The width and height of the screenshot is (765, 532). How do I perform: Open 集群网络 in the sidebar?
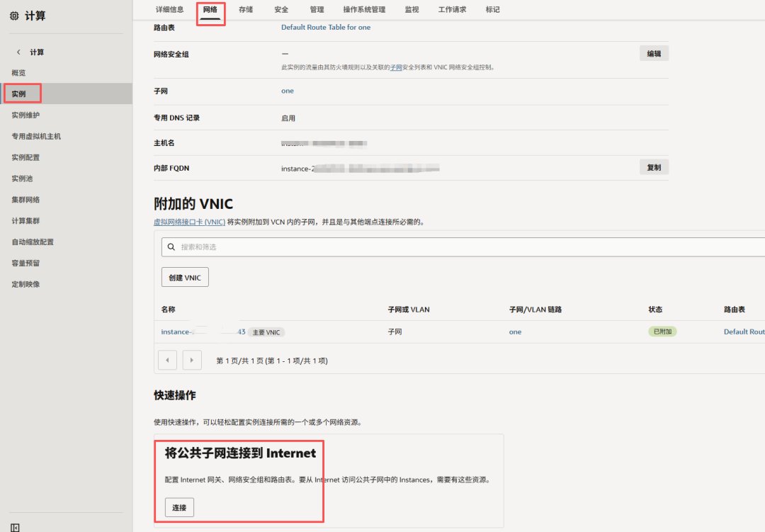click(x=25, y=200)
